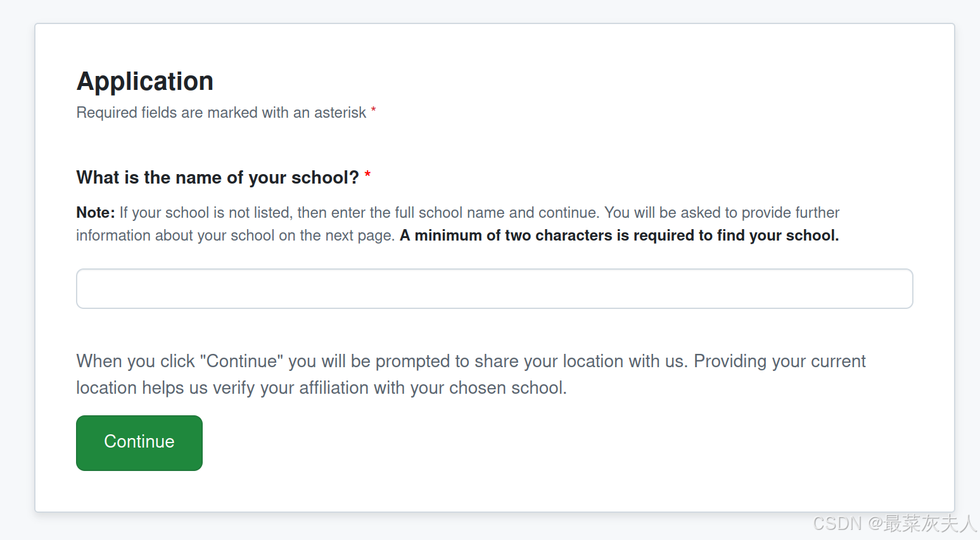This screenshot has height=540, width=980.
Task: Click "information about your school on the next page"
Action: [x=235, y=235]
